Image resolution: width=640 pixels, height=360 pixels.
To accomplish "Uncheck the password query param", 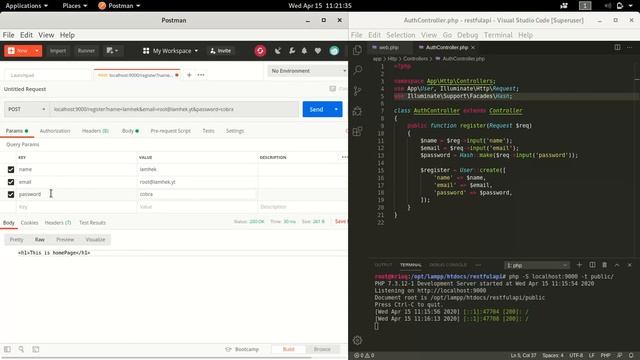I will 11,194.
